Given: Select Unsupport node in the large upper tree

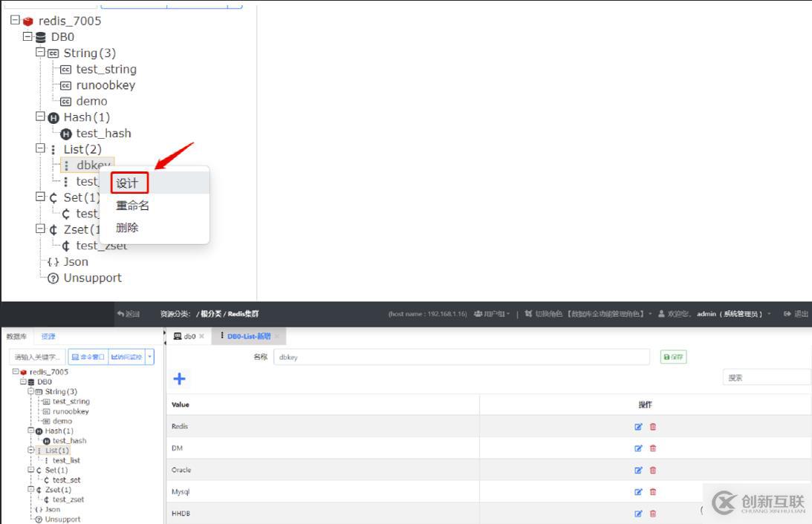Looking at the screenshot, I should click(x=92, y=278).
